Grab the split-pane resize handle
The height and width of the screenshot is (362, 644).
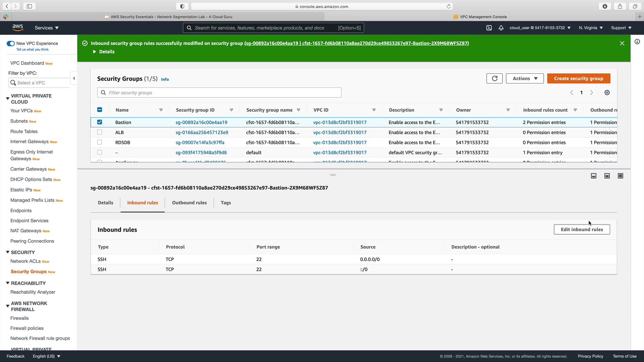(x=333, y=175)
